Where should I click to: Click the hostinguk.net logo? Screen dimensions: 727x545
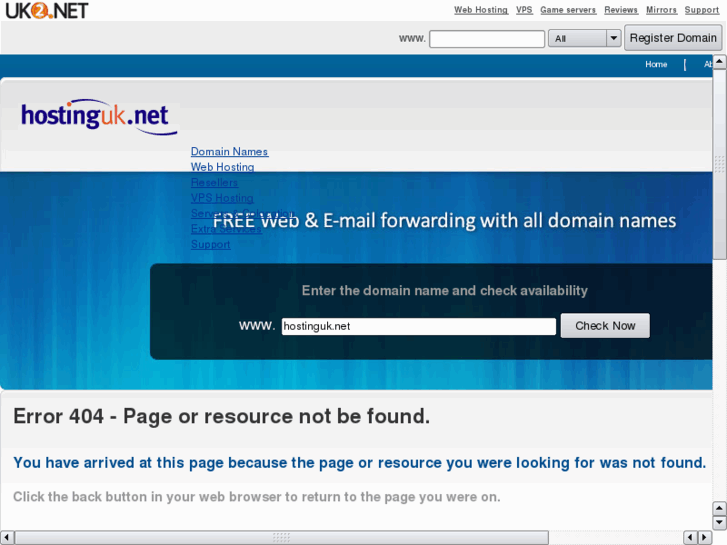(99, 116)
